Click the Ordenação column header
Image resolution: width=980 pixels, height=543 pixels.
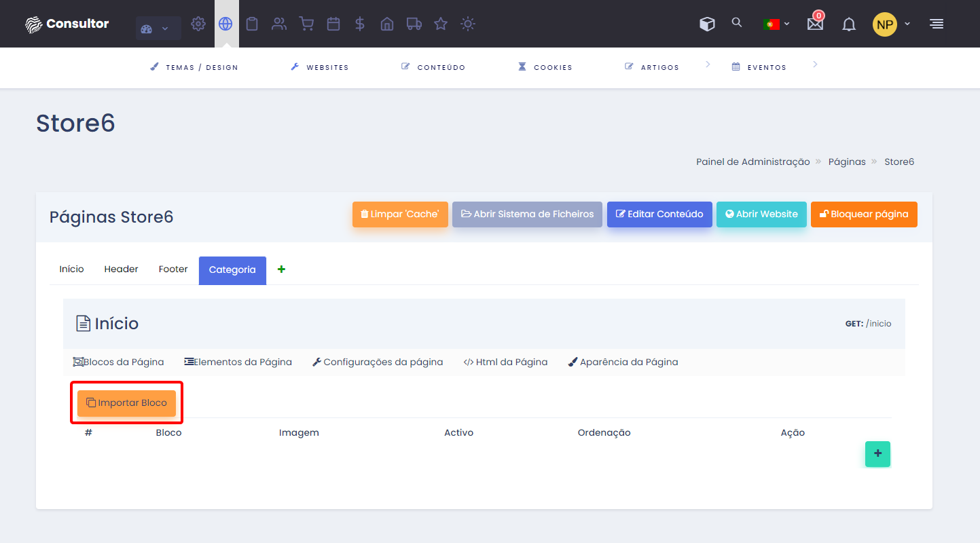click(604, 432)
